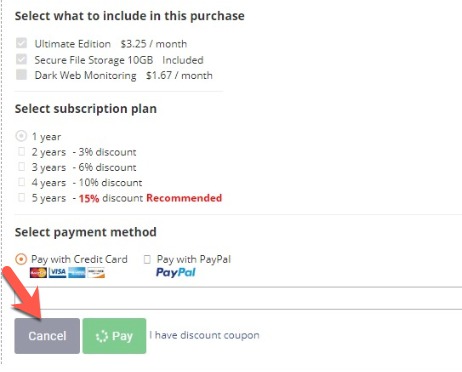This screenshot has width=462, height=372.
Task: Select the 1 year subscription plan
Action: click(21, 136)
